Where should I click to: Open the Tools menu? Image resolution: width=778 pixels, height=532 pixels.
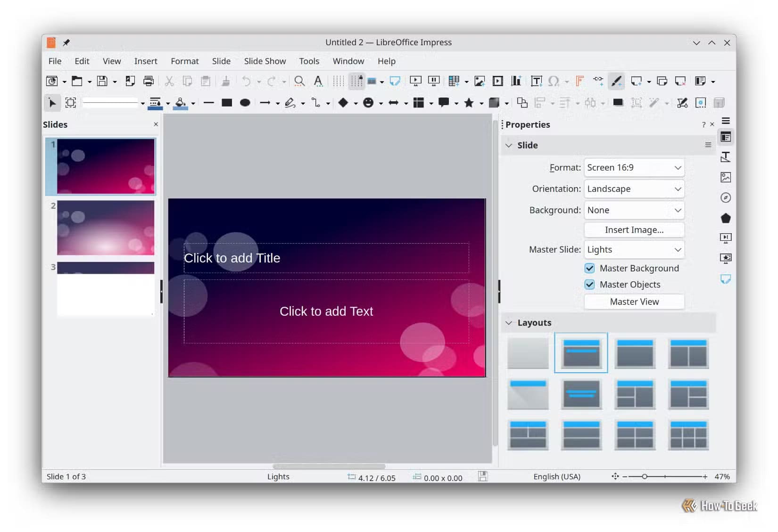coord(309,61)
